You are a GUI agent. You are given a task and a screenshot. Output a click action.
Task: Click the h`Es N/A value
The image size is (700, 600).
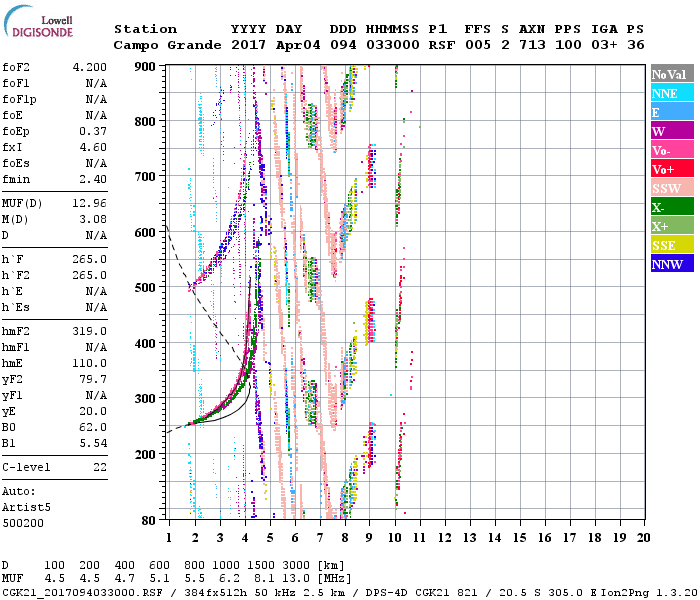coord(96,308)
